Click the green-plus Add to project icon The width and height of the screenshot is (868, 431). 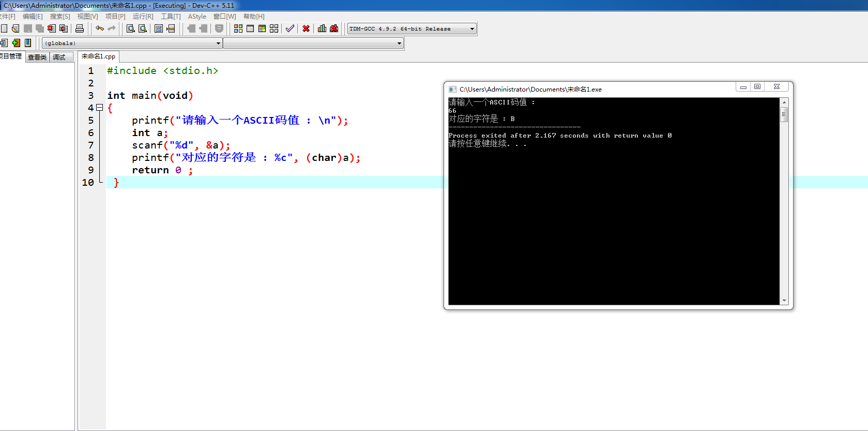click(16, 43)
